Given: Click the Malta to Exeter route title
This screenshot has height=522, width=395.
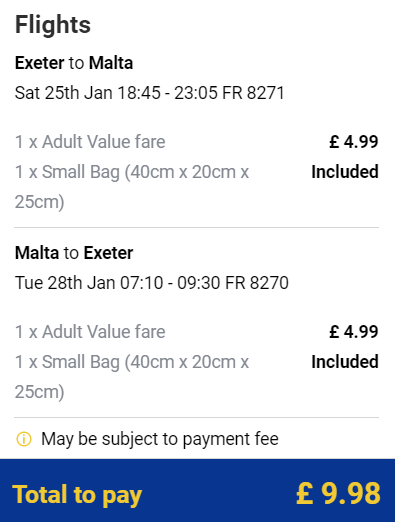Looking at the screenshot, I should click(x=74, y=253).
